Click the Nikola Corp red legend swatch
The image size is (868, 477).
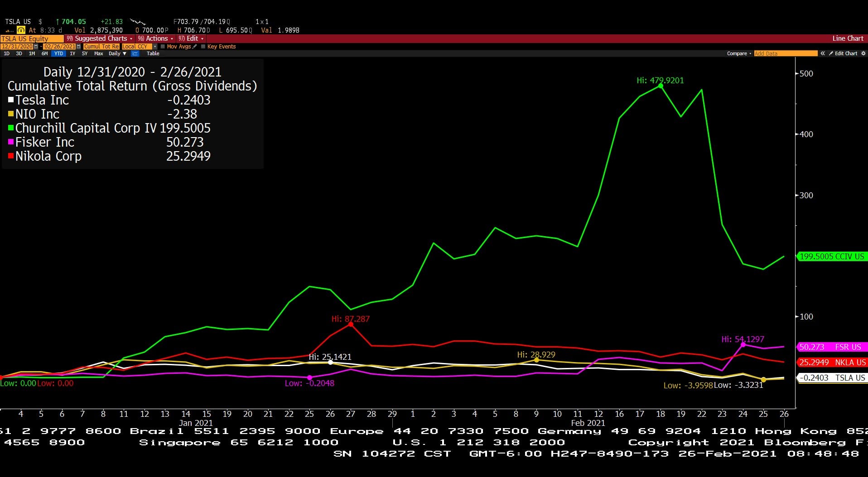11,156
